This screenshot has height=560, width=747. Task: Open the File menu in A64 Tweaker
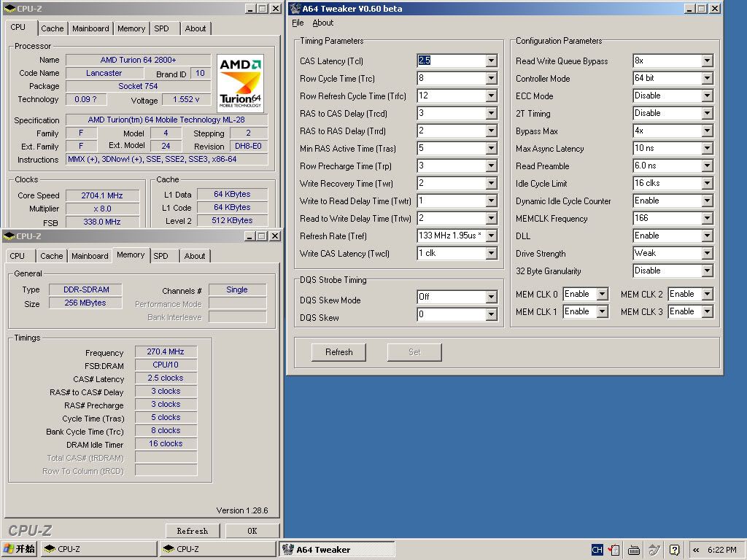click(x=298, y=23)
